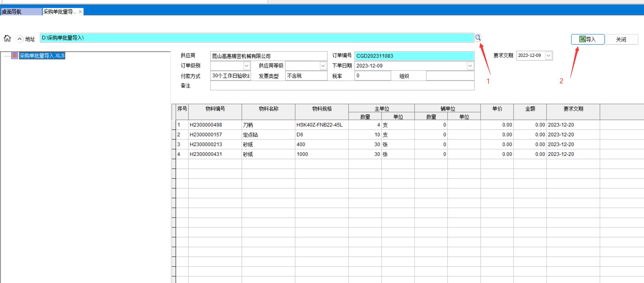The image size is (644, 283).
Task: Click the up-arrow circle icon next to 地址
Action: 20,39
